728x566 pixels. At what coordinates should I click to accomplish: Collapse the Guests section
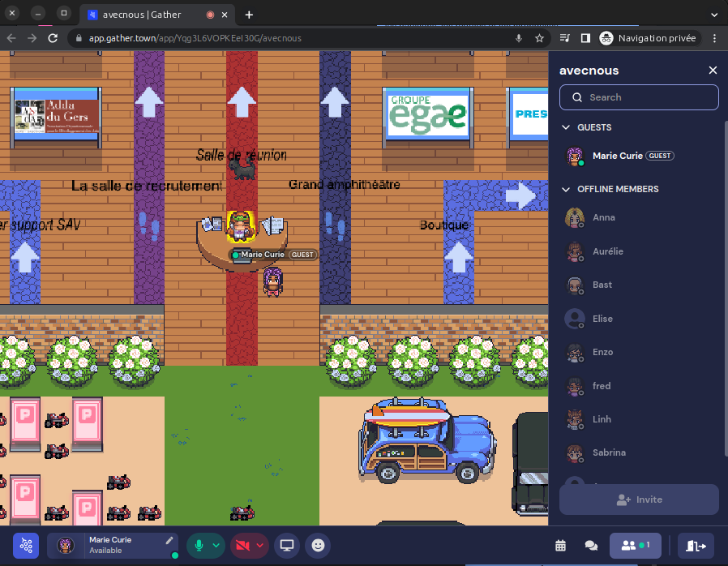pyautogui.click(x=566, y=127)
